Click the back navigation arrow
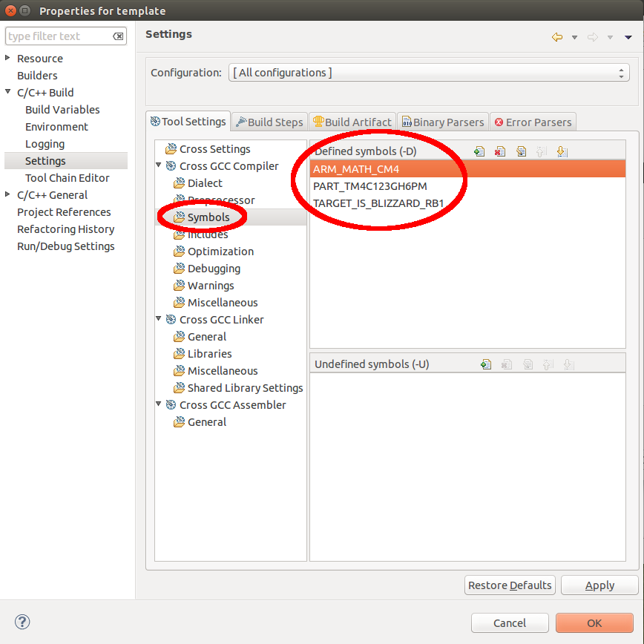 pos(557,36)
